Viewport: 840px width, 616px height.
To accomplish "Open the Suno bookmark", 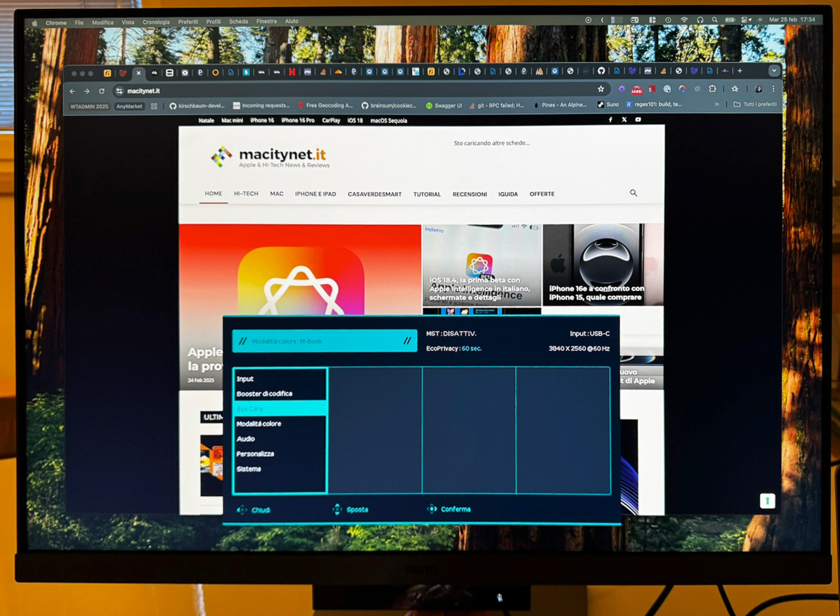I will [608, 104].
